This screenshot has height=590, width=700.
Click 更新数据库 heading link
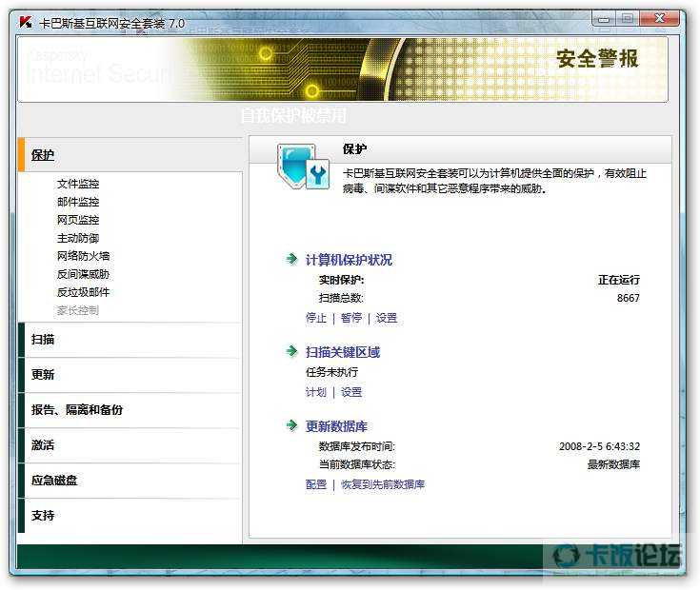pyautogui.click(x=336, y=426)
